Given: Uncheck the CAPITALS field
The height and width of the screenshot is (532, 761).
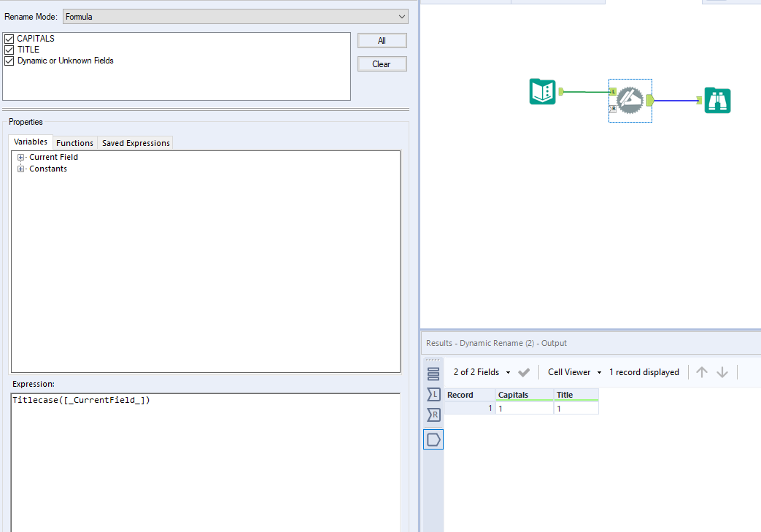Looking at the screenshot, I should (9, 38).
